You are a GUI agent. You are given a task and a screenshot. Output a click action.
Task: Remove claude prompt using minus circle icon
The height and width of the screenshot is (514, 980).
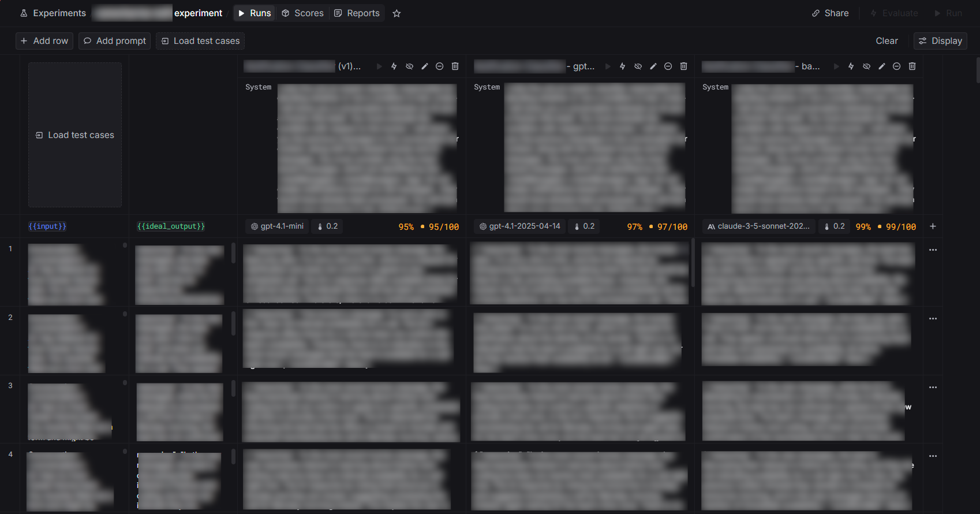click(x=896, y=66)
